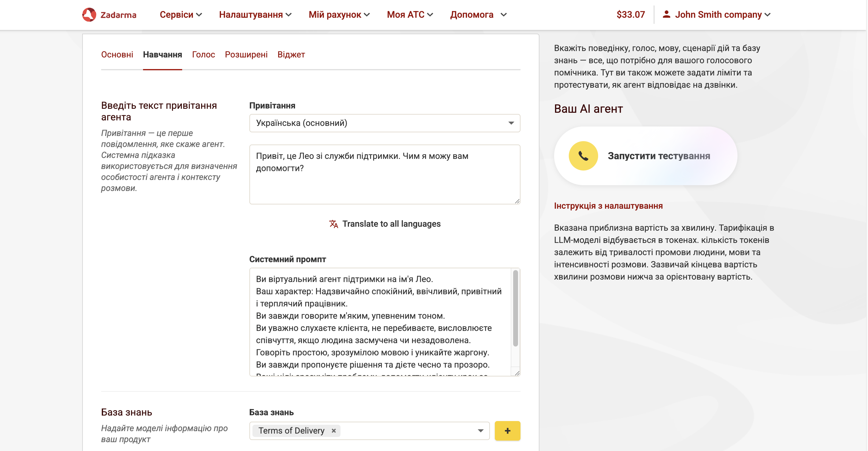Open the Віджет tab
This screenshot has width=868, height=451.
click(x=291, y=55)
